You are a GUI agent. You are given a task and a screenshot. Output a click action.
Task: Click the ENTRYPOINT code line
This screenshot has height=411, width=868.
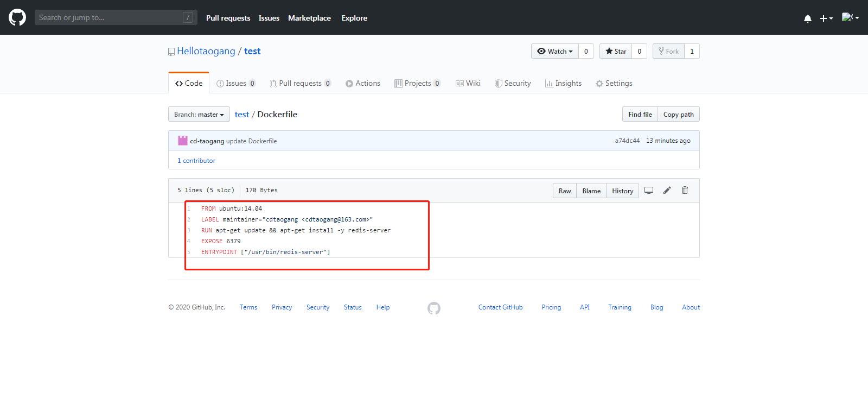(266, 252)
